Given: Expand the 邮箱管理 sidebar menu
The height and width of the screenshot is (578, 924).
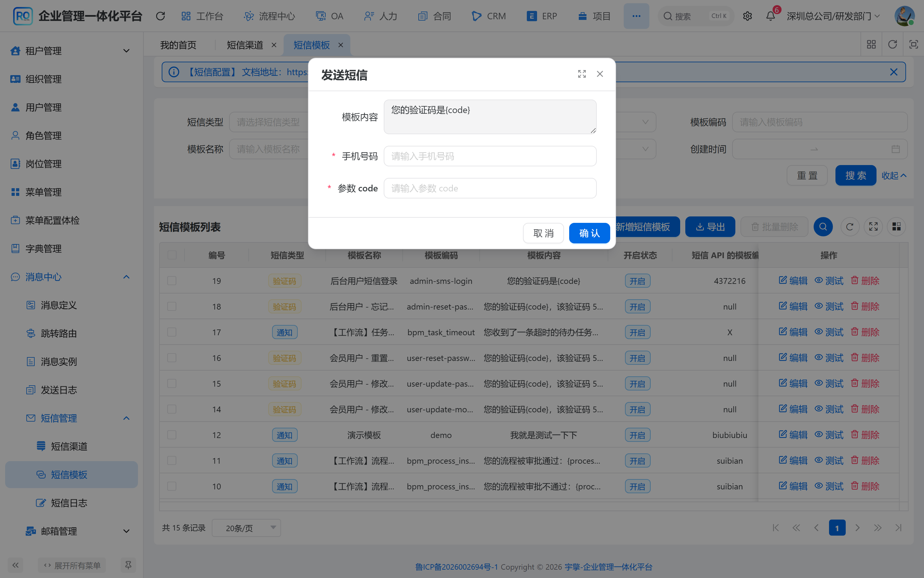Looking at the screenshot, I should 72,531.
